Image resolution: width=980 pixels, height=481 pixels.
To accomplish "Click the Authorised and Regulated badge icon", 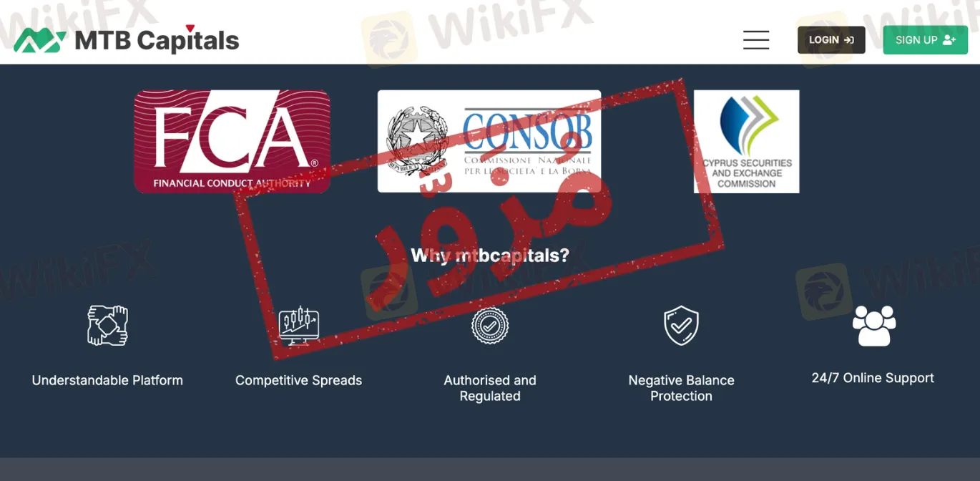I will coord(490,326).
